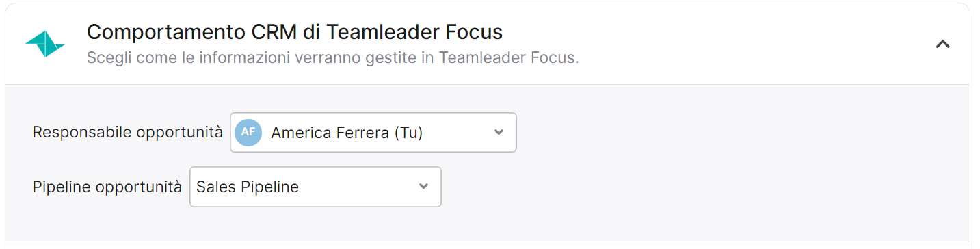
Task: Open Responsabile opportunità dropdown arrow
Action: click(499, 132)
